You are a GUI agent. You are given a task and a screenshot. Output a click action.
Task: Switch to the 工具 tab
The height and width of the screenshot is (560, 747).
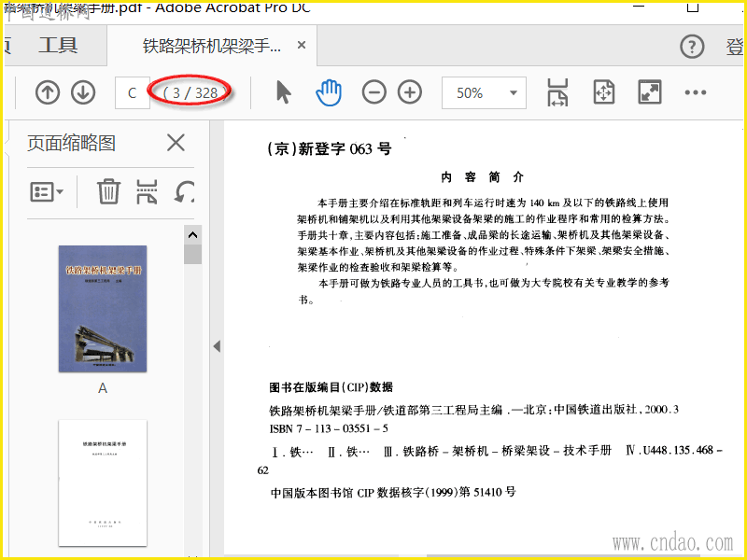pyautogui.click(x=58, y=45)
